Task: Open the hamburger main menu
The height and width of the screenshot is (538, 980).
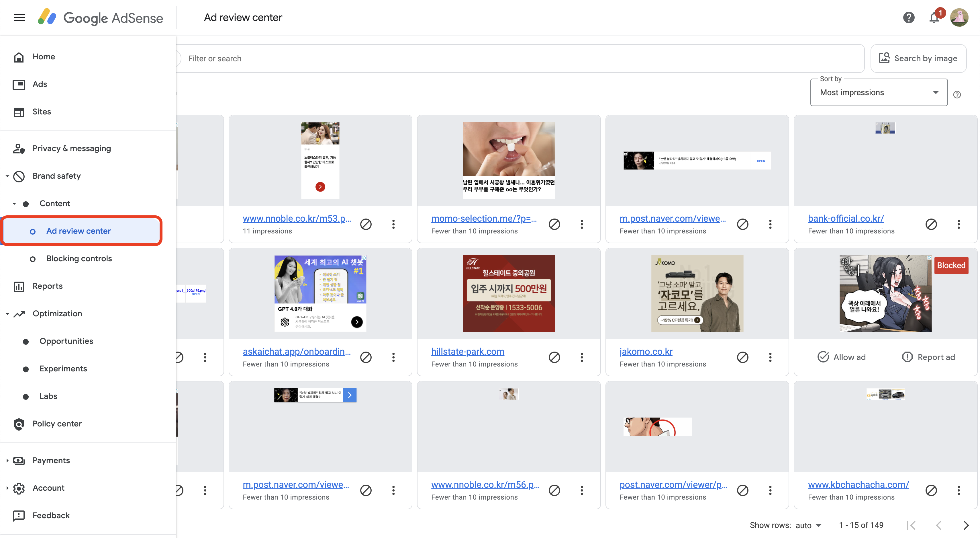Action: tap(19, 17)
